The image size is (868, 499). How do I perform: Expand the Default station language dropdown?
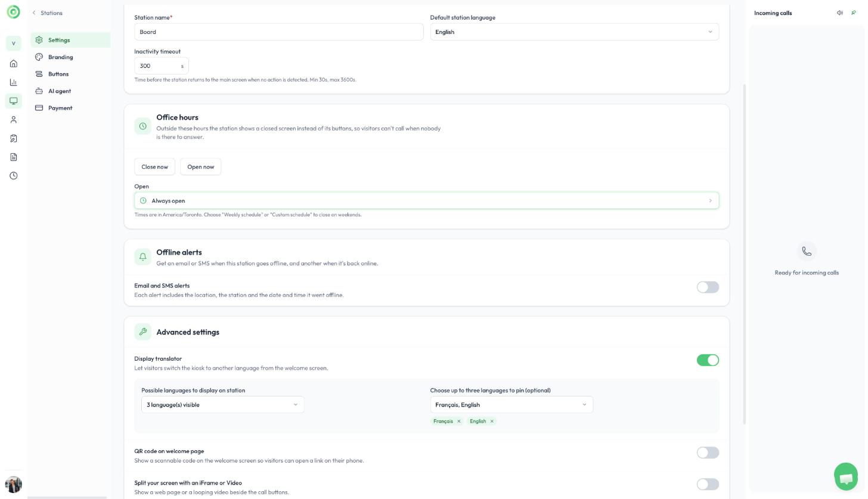click(x=575, y=32)
